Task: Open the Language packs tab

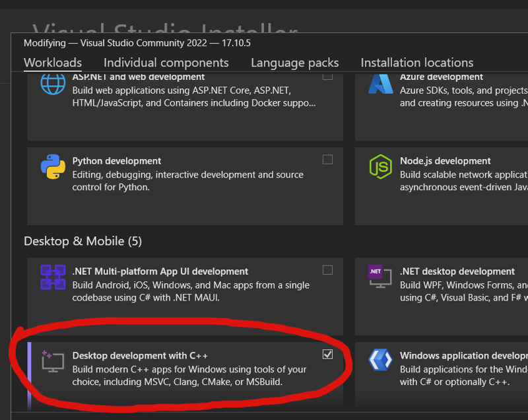Action: tap(294, 63)
